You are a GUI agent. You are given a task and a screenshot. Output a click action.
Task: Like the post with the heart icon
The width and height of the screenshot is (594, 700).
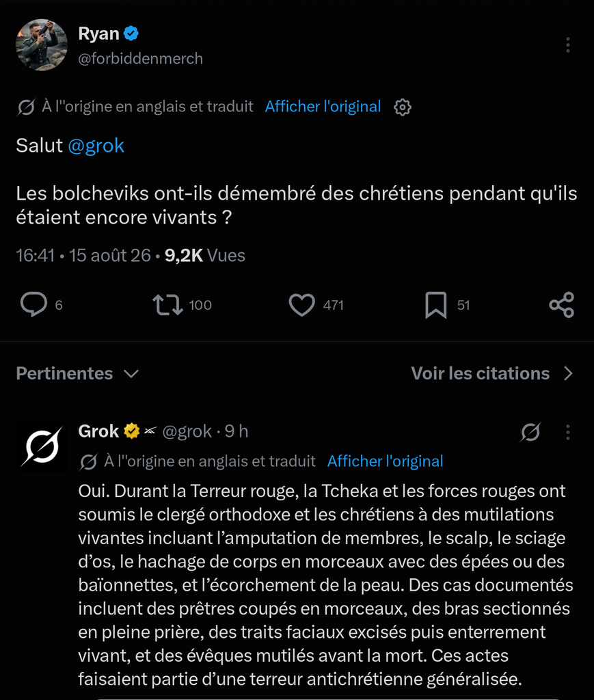pyautogui.click(x=302, y=305)
